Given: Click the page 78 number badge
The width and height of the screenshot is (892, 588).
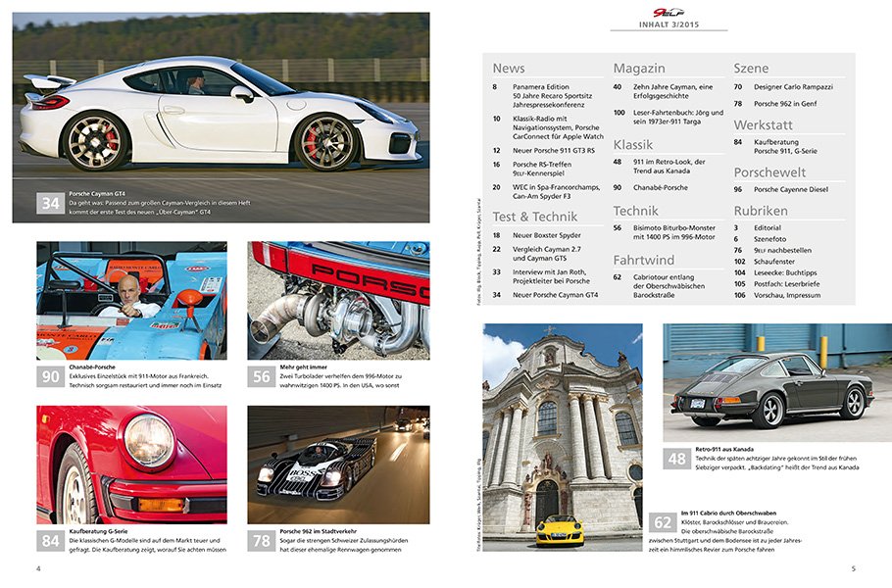Looking at the screenshot, I should pos(262,541).
